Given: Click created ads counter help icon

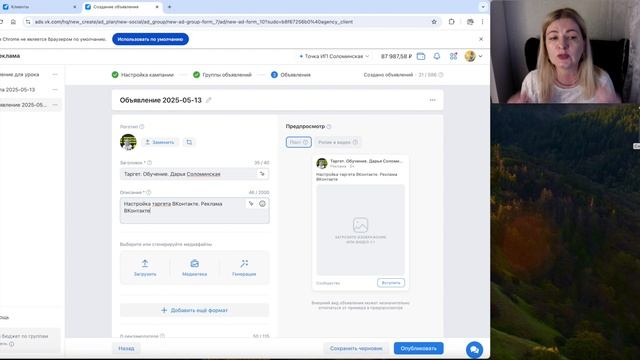Looking at the screenshot, I should point(441,75).
